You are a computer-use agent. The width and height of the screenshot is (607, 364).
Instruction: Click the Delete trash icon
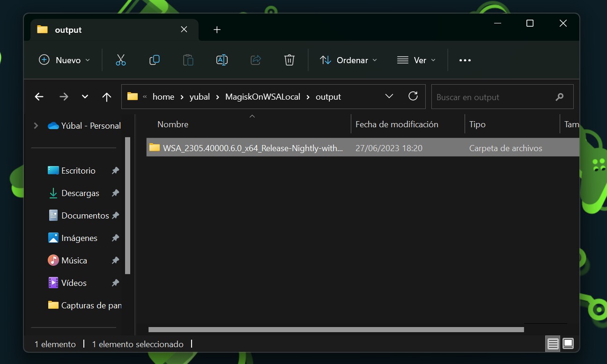(x=289, y=60)
